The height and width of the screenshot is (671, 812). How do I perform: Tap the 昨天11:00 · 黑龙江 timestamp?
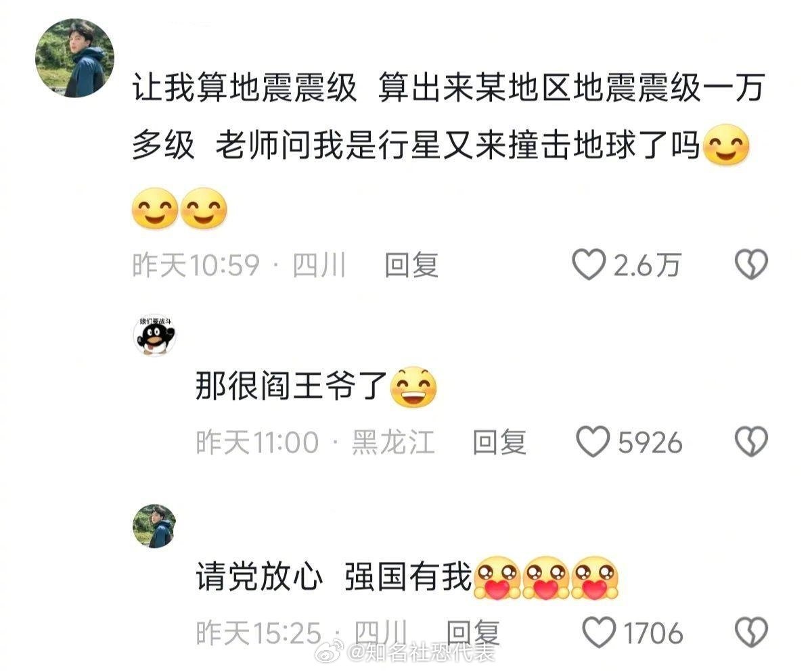(x=315, y=442)
